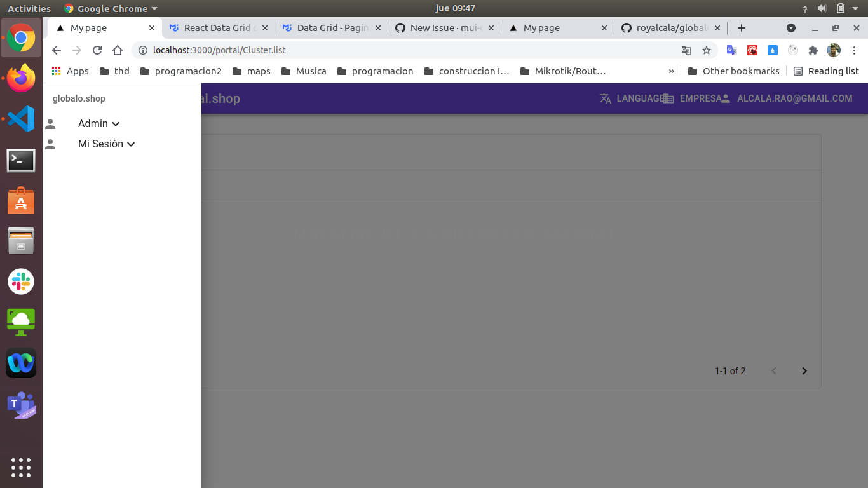The image size is (868, 488).
Task: Open the Reading list in the bookmarks bar
Action: point(825,71)
